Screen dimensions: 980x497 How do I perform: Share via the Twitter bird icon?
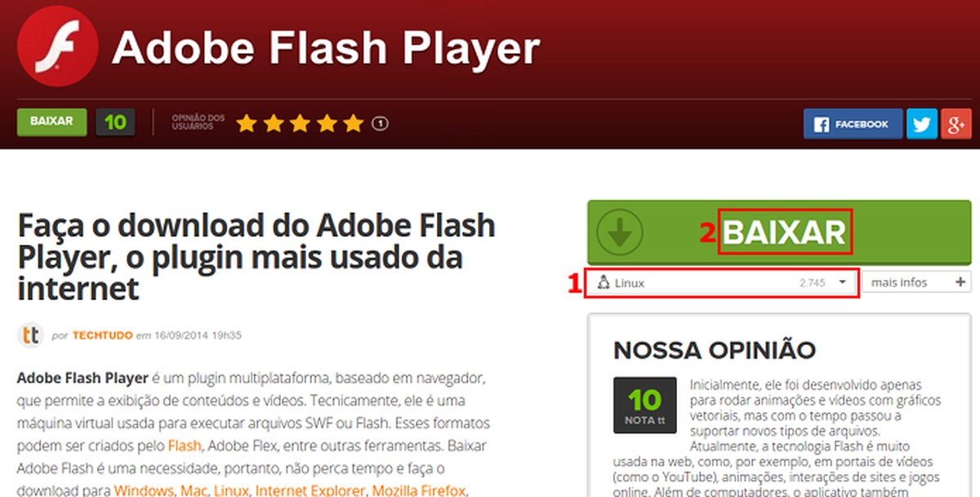click(922, 124)
